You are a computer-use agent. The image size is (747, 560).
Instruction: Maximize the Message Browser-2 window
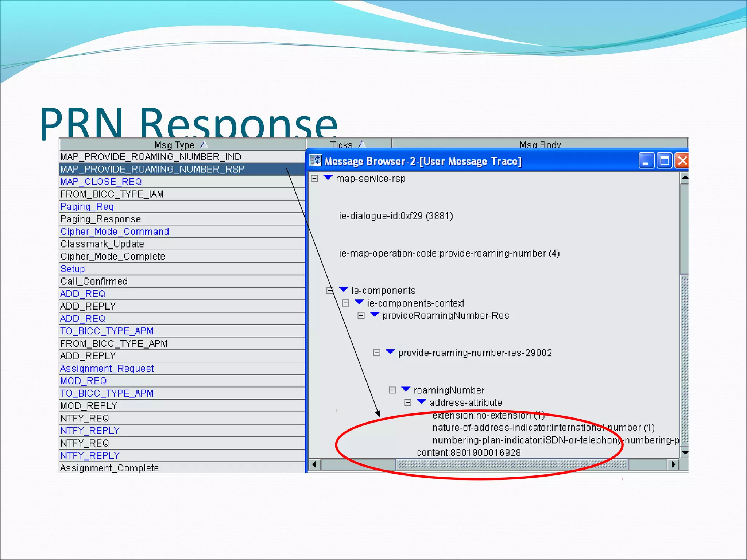tap(665, 160)
